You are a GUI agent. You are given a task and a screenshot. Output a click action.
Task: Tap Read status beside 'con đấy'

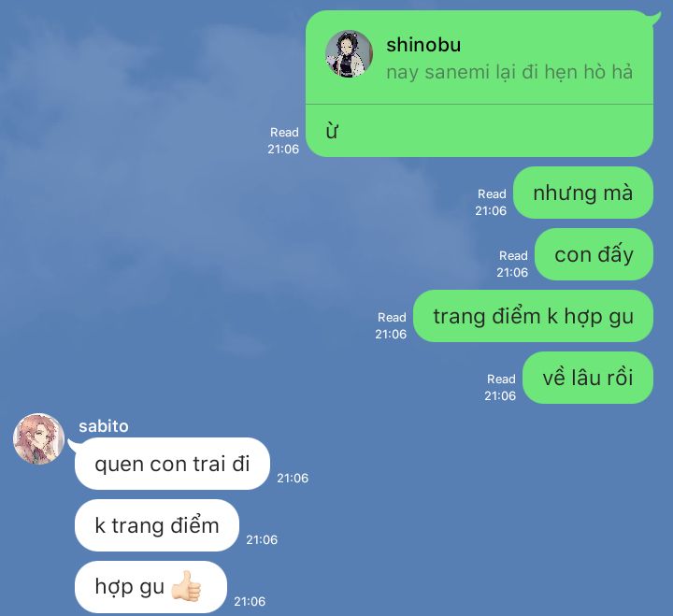513,256
